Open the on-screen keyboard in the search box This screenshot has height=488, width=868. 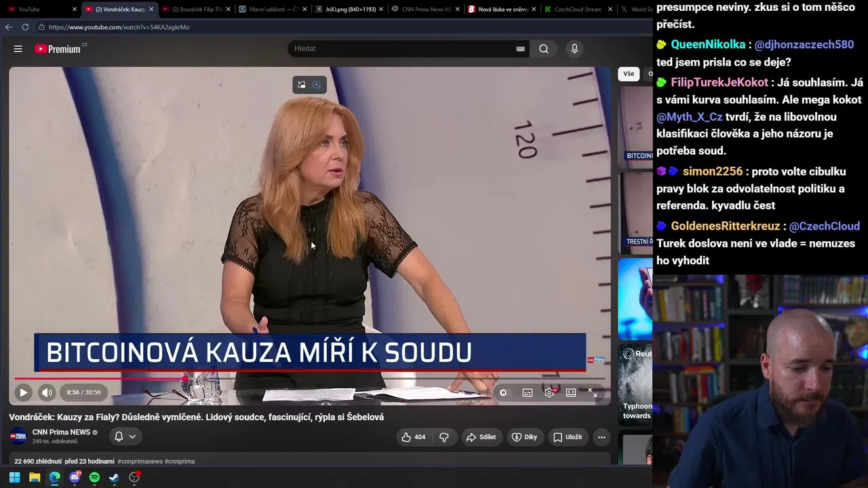coord(520,49)
